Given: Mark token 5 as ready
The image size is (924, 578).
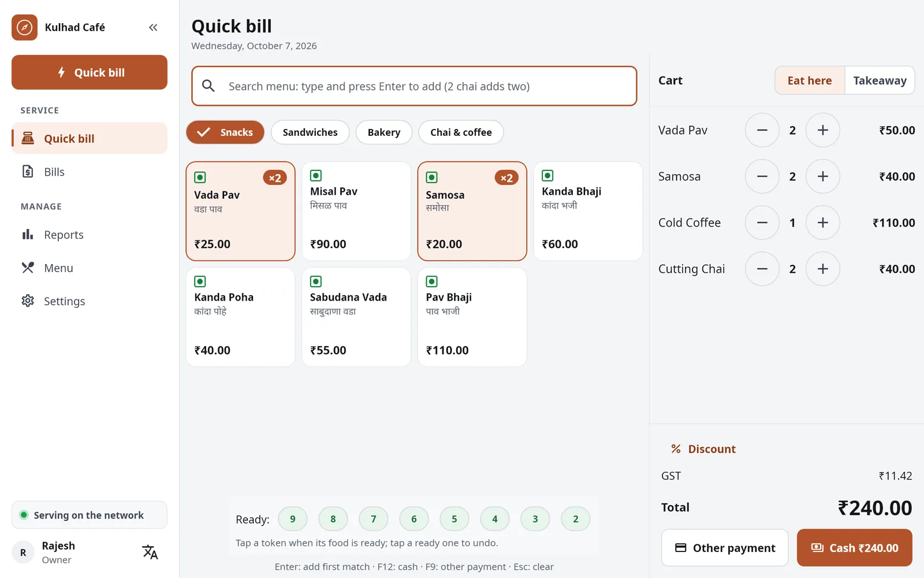Looking at the screenshot, I should click(x=454, y=519).
